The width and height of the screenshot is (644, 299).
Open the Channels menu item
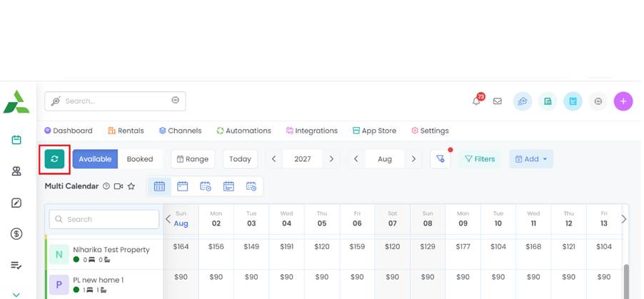click(180, 131)
